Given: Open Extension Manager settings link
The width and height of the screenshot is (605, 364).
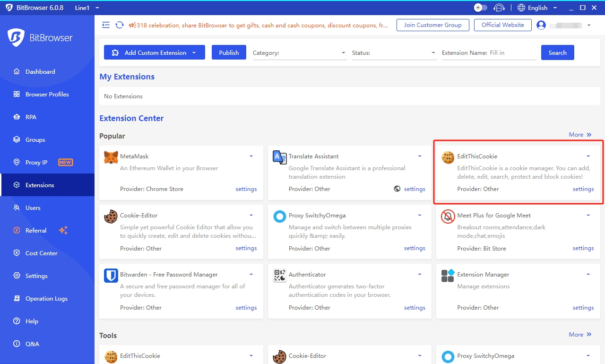Looking at the screenshot, I should click(583, 307).
